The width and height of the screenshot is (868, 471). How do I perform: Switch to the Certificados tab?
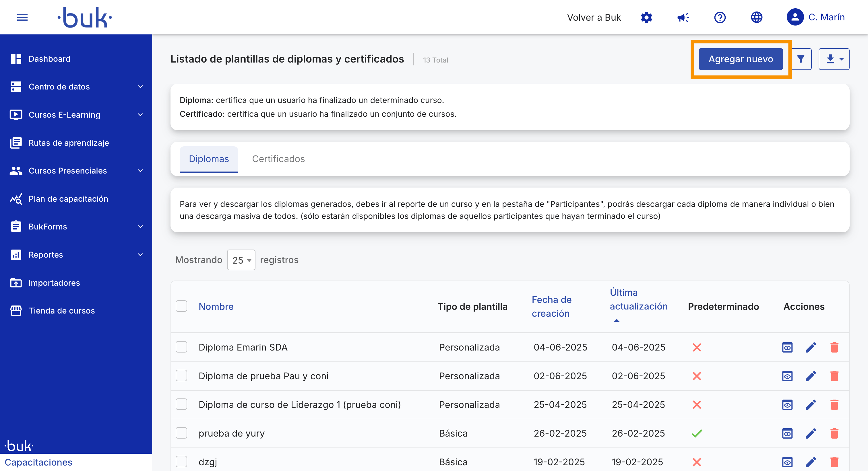click(278, 159)
